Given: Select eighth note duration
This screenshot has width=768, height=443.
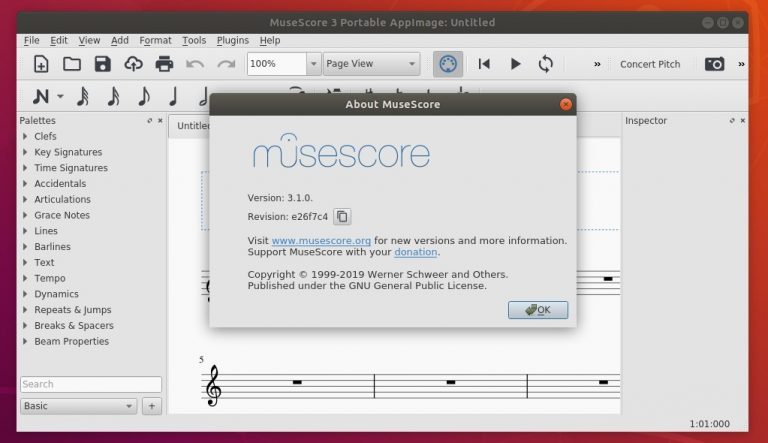Looking at the screenshot, I should [x=144, y=96].
